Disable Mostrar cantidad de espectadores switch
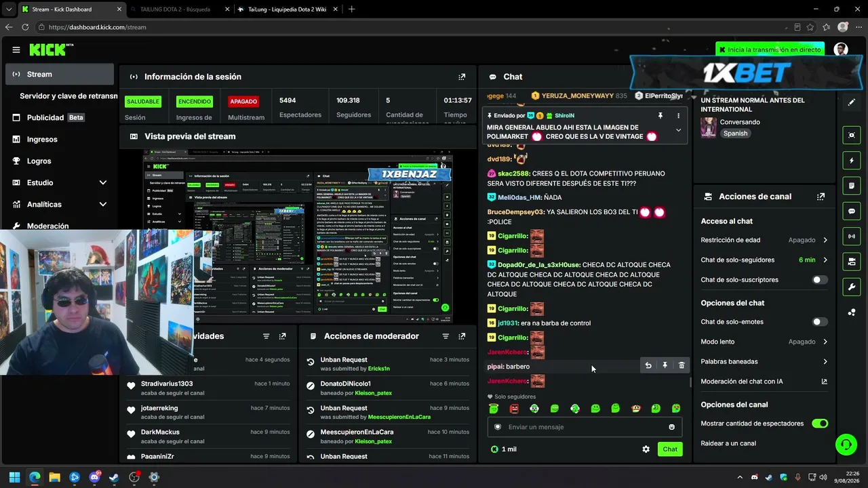868x488 pixels. 820,424
